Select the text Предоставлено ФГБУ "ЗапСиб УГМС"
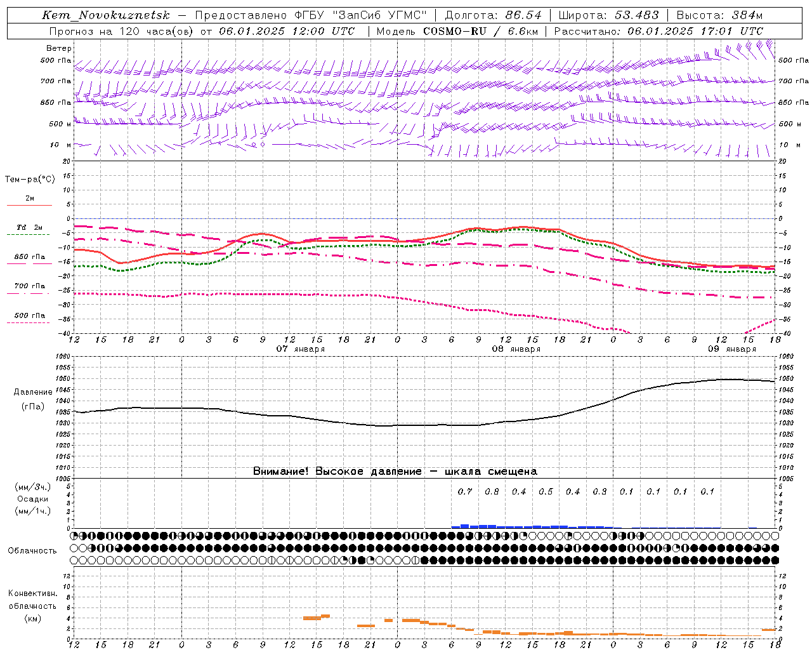Image resolution: width=812 pixels, height=650 pixels. 311,15
